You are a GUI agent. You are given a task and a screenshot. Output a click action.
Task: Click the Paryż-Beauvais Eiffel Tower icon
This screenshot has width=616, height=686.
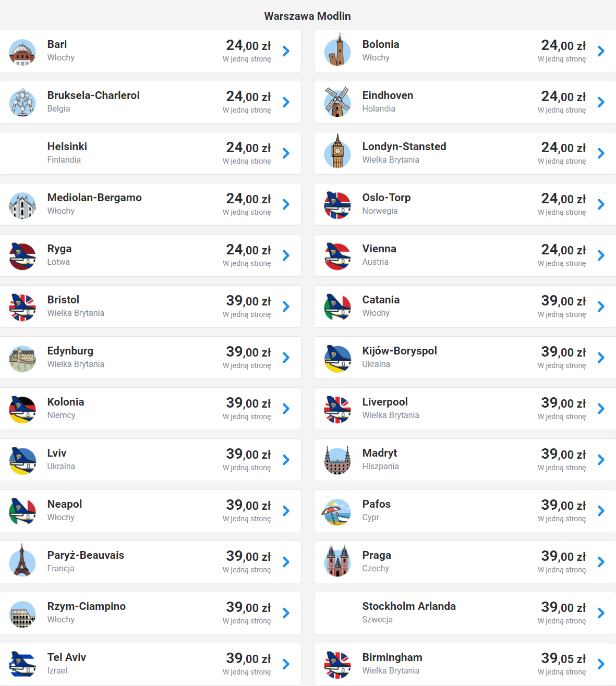point(22,561)
